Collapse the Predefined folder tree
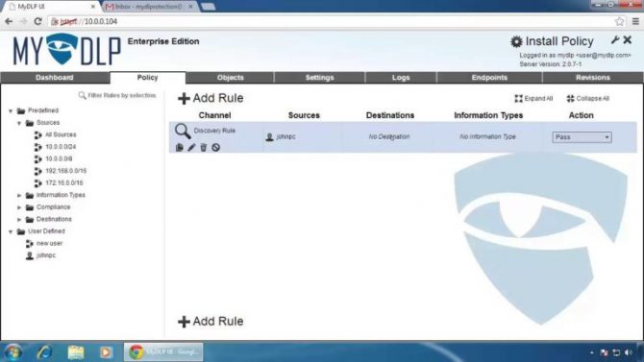Screen dimensions: 644x362 tap(11, 110)
